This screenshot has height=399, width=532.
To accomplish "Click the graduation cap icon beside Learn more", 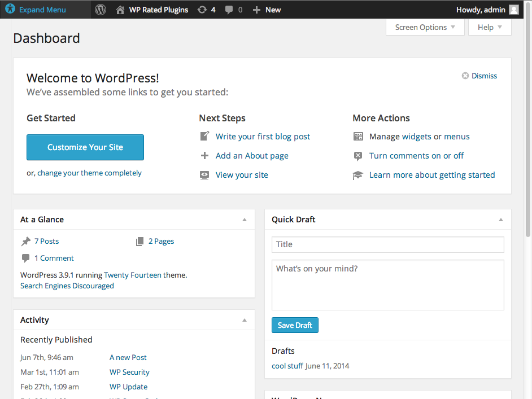I will (358, 176).
